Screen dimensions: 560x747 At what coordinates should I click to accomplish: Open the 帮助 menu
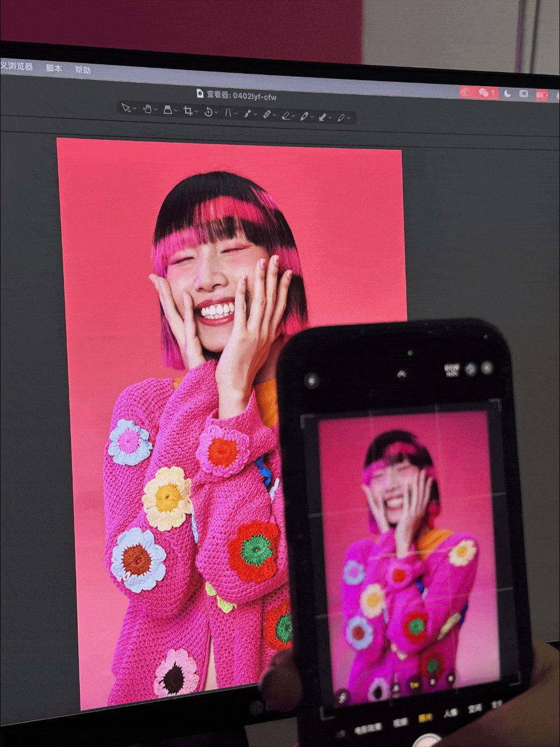[x=83, y=70]
